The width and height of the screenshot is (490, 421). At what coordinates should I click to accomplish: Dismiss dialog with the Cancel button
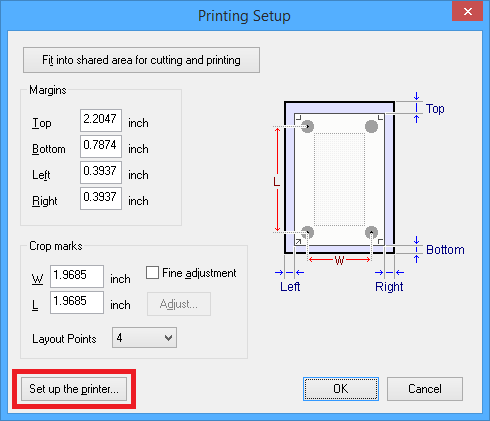[x=425, y=389]
